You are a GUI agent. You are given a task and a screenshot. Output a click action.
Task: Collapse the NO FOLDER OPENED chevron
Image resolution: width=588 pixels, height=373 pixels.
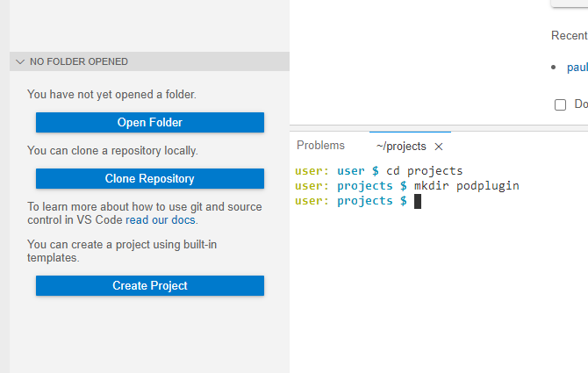[19, 62]
